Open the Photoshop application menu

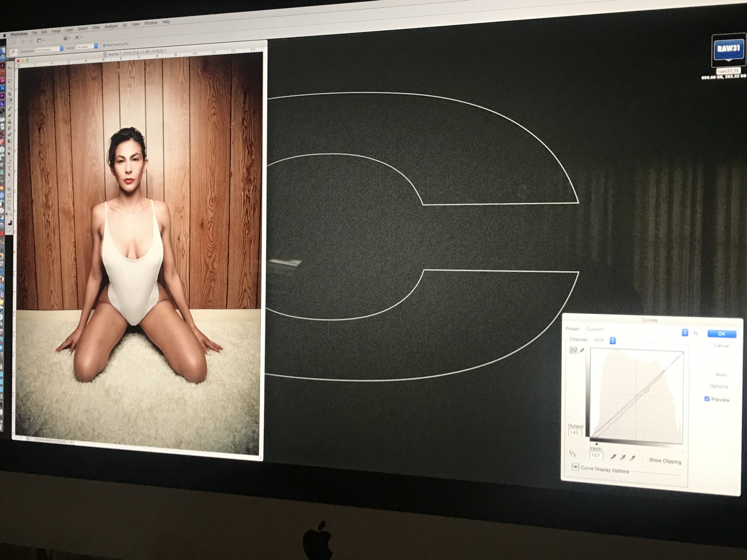point(19,34)
